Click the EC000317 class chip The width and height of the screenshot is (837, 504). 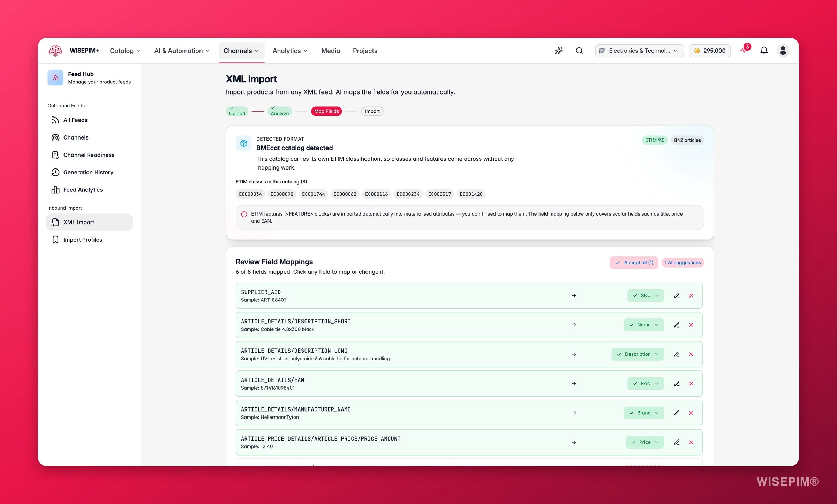point(439,194)
